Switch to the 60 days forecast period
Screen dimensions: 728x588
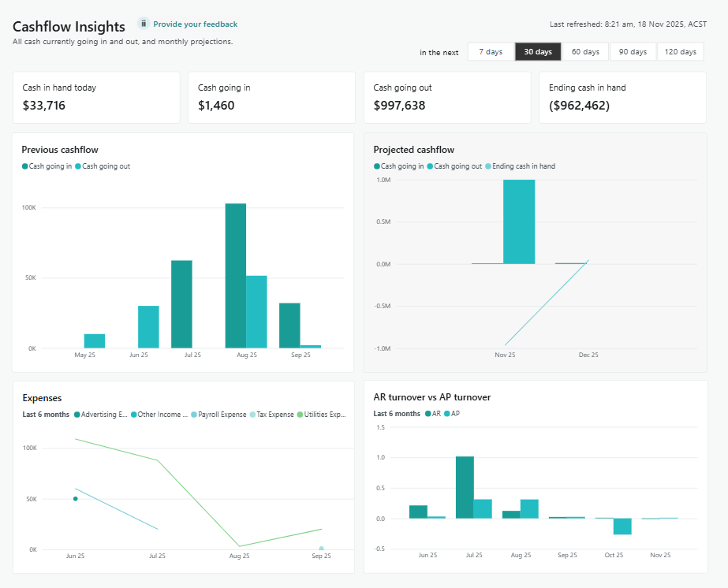pos(585,52)
